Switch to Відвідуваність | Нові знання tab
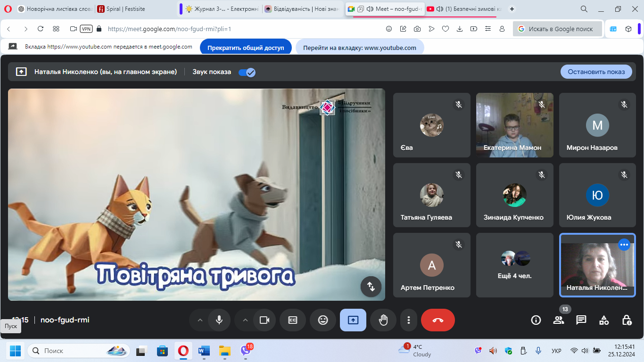Image resolution: width=644 pixels, height=362 pixels. (302, 9)
